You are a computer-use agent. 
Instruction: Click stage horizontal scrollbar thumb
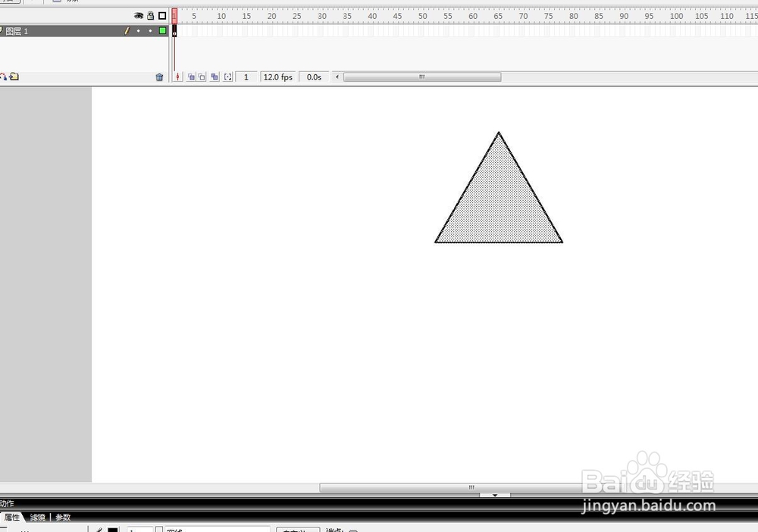tap(471, 487)
